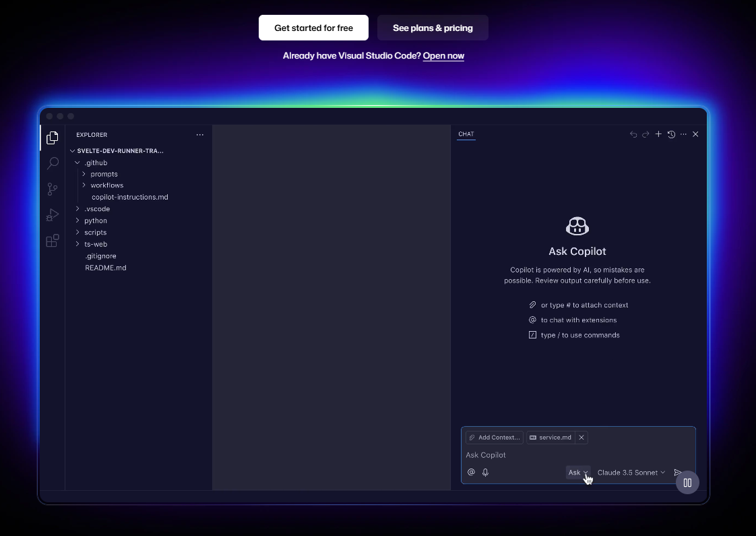This screenshot has height=536, width=756.
Task: Start a new chat with plus icon
Action: pyautogui.click(x=658, y=134)
